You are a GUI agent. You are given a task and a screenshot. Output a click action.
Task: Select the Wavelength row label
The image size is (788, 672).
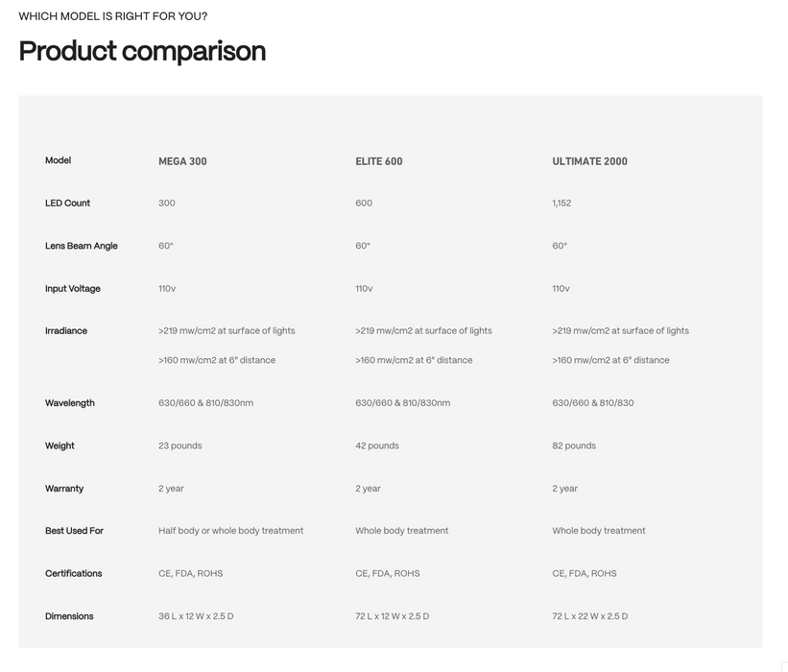click(69, 403)
